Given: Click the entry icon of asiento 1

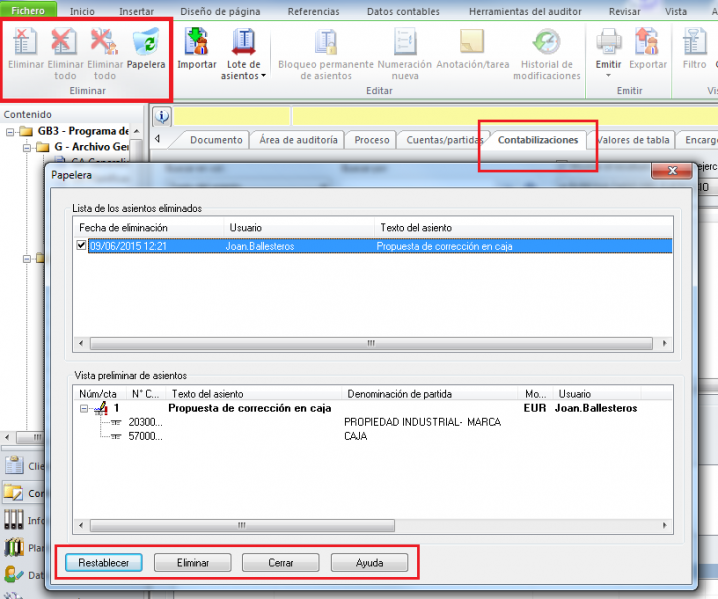Looking at the screenshot, I should pyautogui.click(x=101, y=408).
